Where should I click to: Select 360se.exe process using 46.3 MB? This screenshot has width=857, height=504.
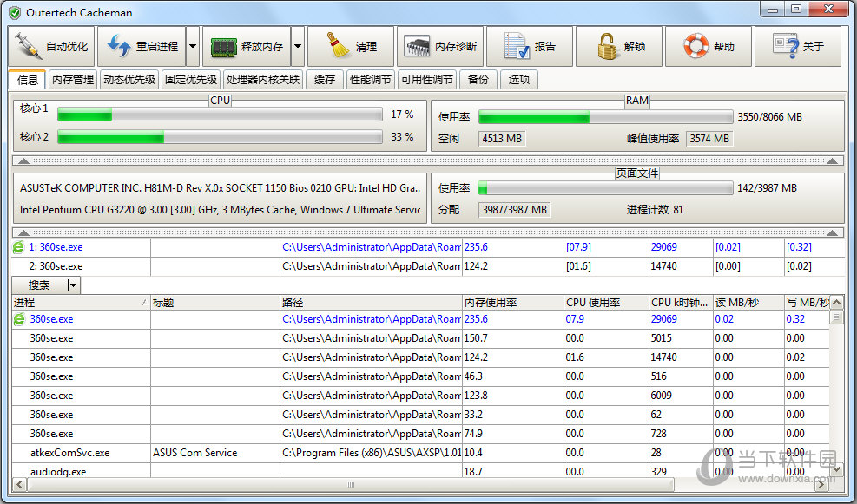420,376
